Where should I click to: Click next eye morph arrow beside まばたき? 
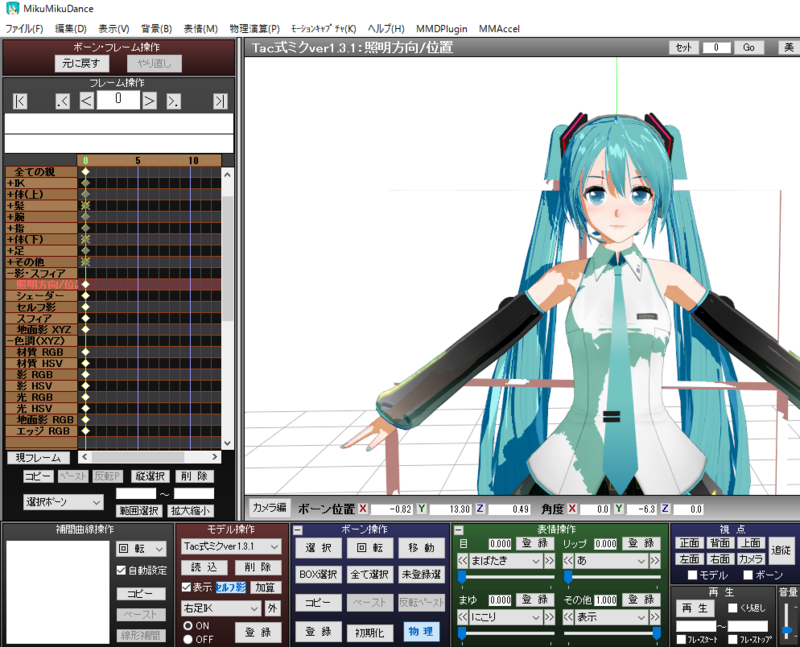click(x=549, y=561)
